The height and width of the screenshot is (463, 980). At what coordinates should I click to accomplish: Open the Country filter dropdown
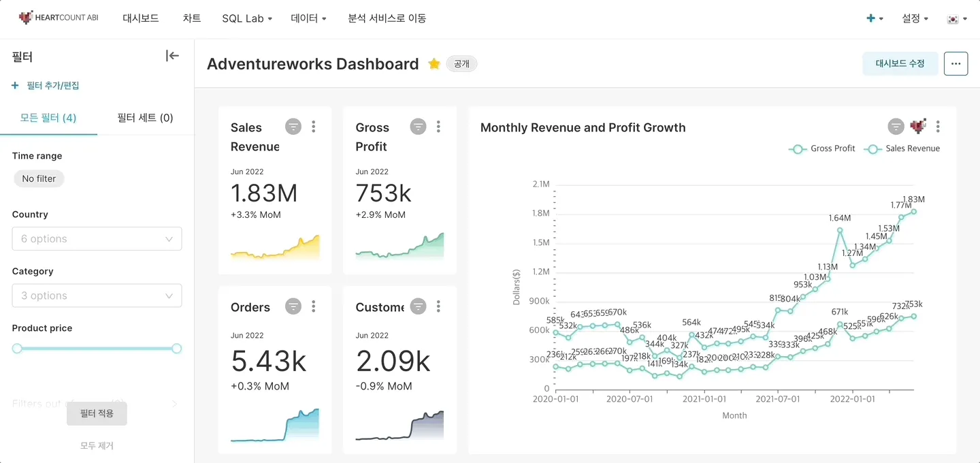coord(97,239)
